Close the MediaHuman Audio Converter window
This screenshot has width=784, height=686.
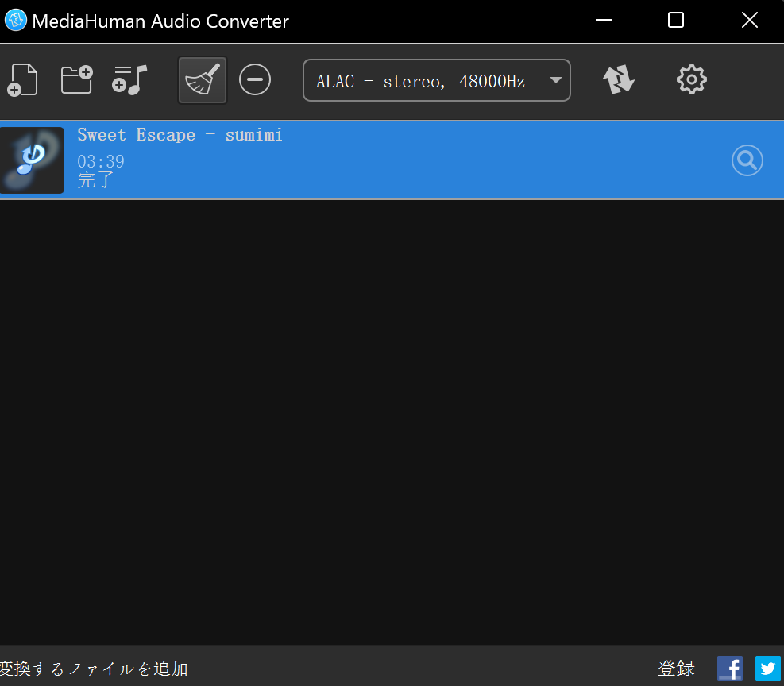pyautogui.click(x=749, y=21)
